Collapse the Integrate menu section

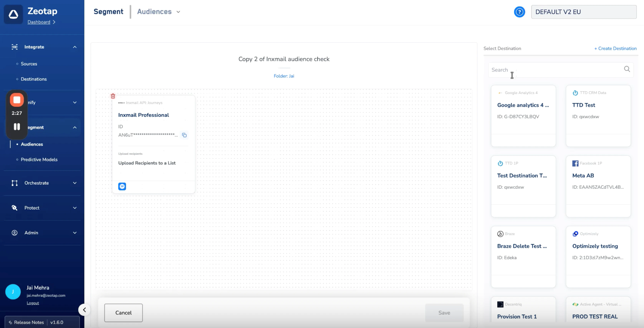(74, 47)
